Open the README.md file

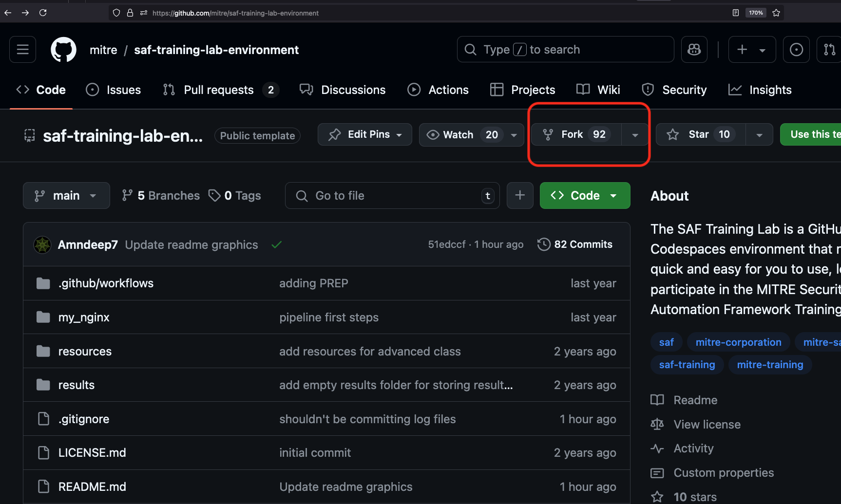coord(92,486)
